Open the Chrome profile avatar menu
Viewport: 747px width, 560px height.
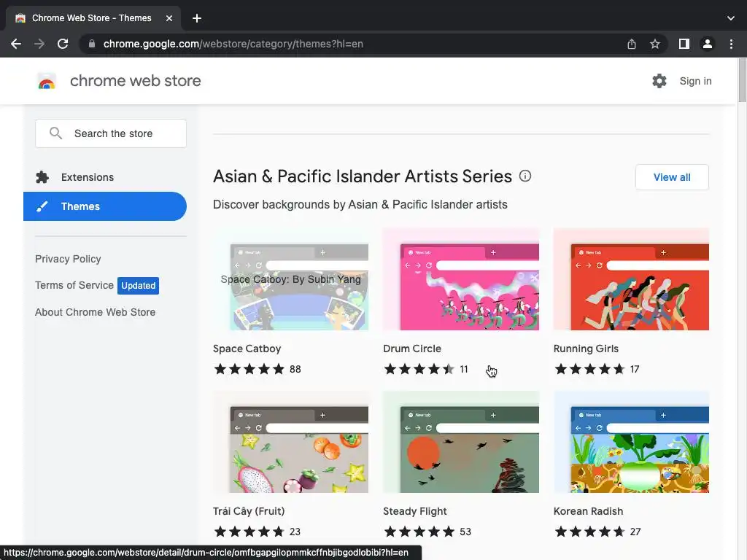[708, 44]
